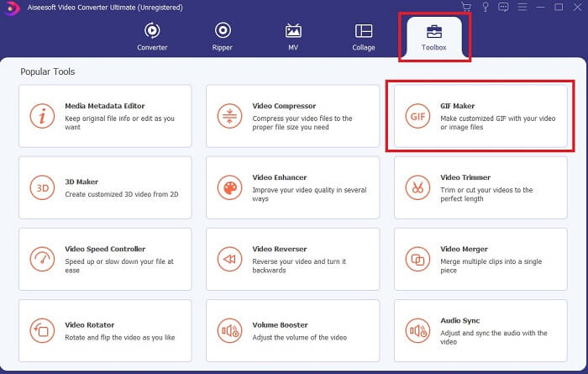Image resolution: width=588 pixels, height=374 pixels.
Task: Open the hamburger menu icon
Action: [522, 7]
